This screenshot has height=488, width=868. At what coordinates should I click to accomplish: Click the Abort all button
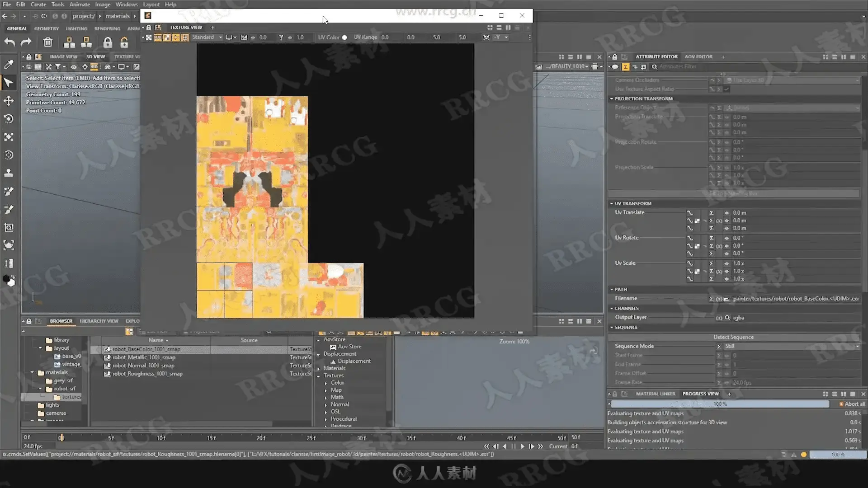point(852,404)
